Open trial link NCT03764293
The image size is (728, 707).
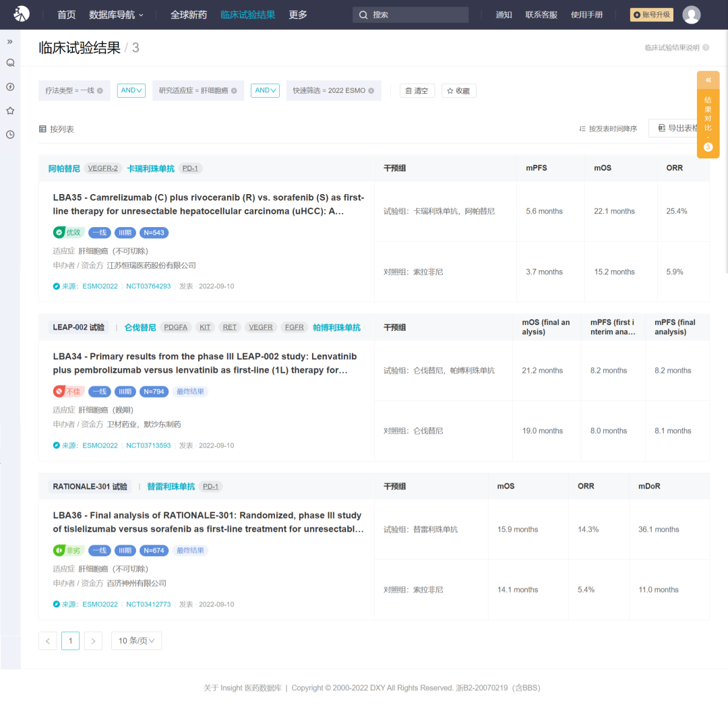[148, 286]
